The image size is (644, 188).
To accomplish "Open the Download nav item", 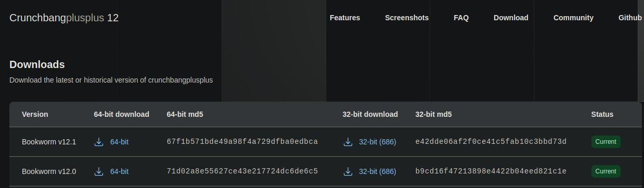I will coord(511,18).
